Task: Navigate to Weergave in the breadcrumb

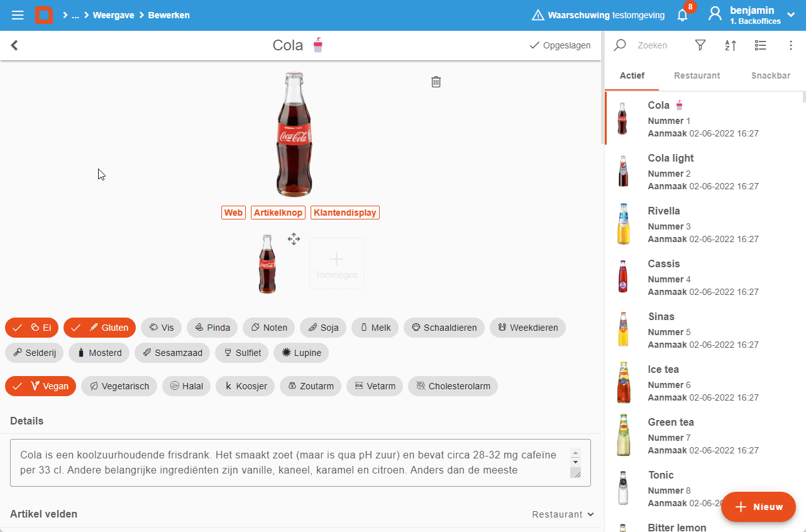Action: point(114,15)
